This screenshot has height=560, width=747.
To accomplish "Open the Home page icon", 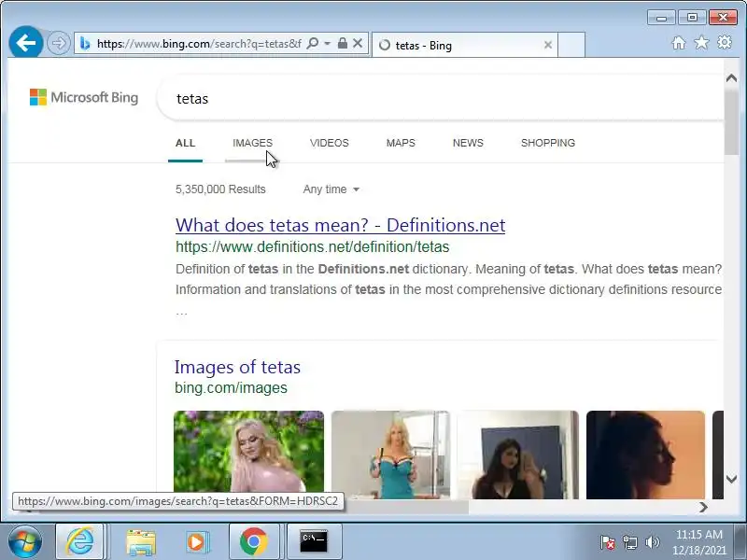I will coord(679,43).
